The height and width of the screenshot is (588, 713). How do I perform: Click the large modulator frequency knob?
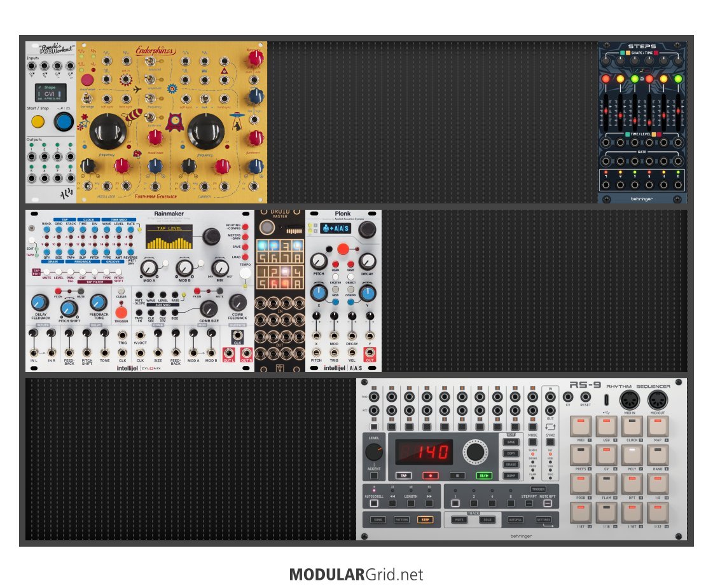click(108, 132)
